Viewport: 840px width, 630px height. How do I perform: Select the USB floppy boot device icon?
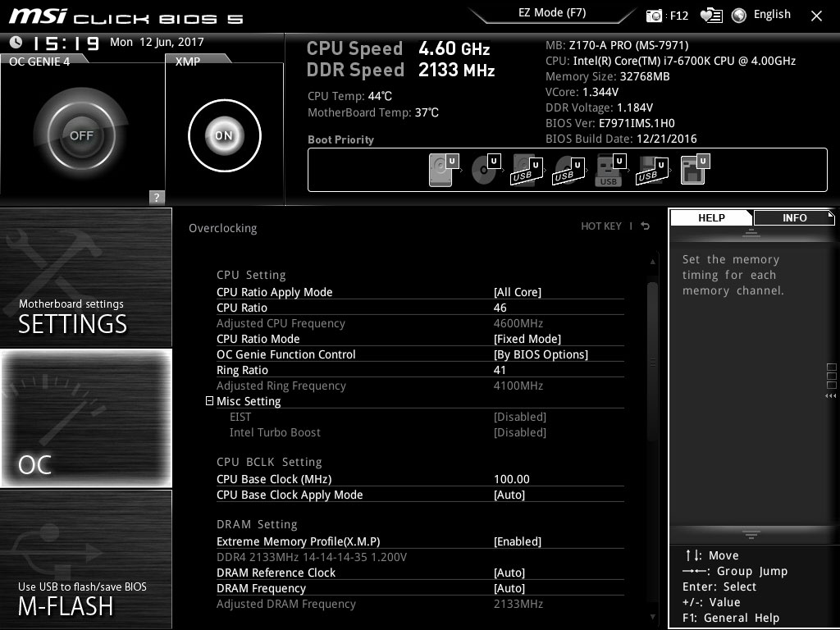(x=652, y=171)
